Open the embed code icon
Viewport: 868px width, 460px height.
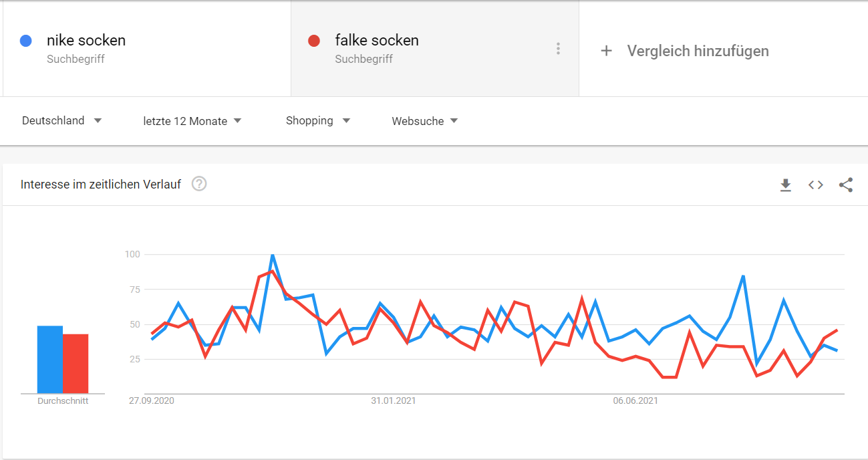point(816,185)
